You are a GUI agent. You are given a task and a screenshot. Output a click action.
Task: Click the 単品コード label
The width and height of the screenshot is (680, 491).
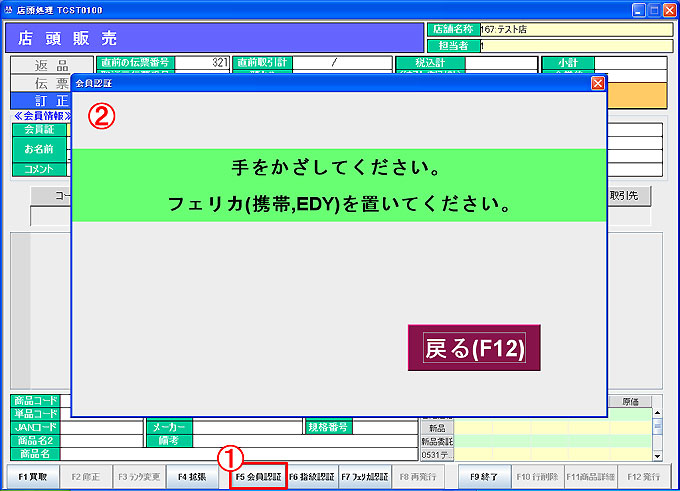coord(35,414)
